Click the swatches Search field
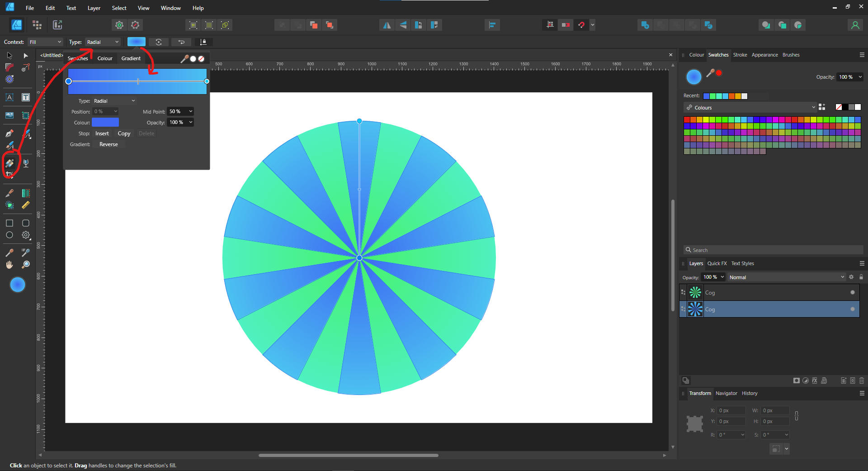Screen dimensions: 868x471 tap(774, 250)
